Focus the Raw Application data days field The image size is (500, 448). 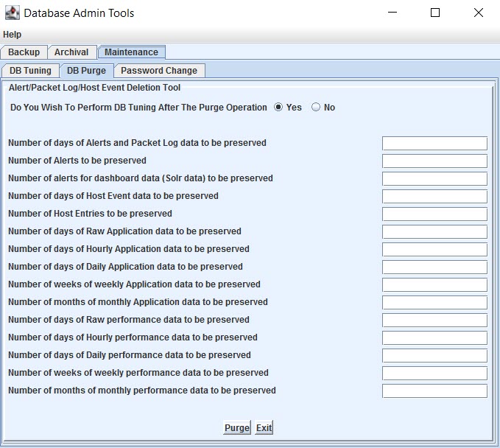click(x=434, y=231)
